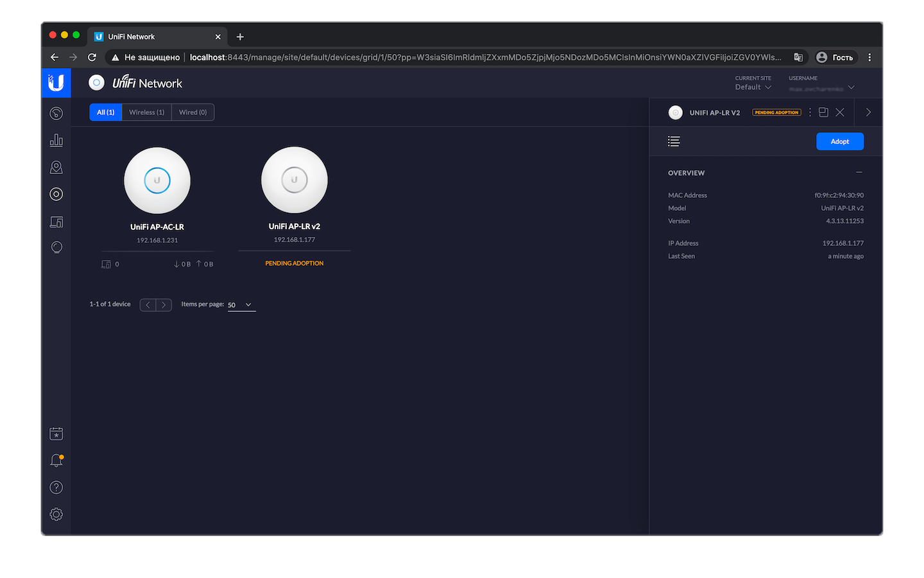
Task: Select the All (1) tab
Action: 106,112
